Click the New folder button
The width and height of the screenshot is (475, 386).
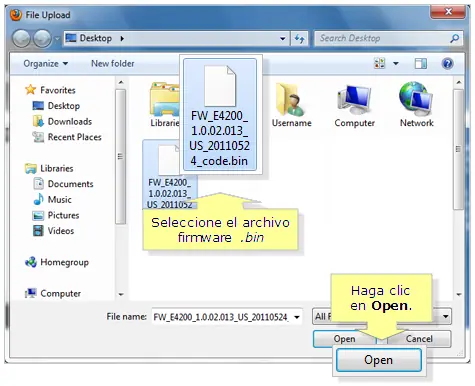click(x=113, y=63)
